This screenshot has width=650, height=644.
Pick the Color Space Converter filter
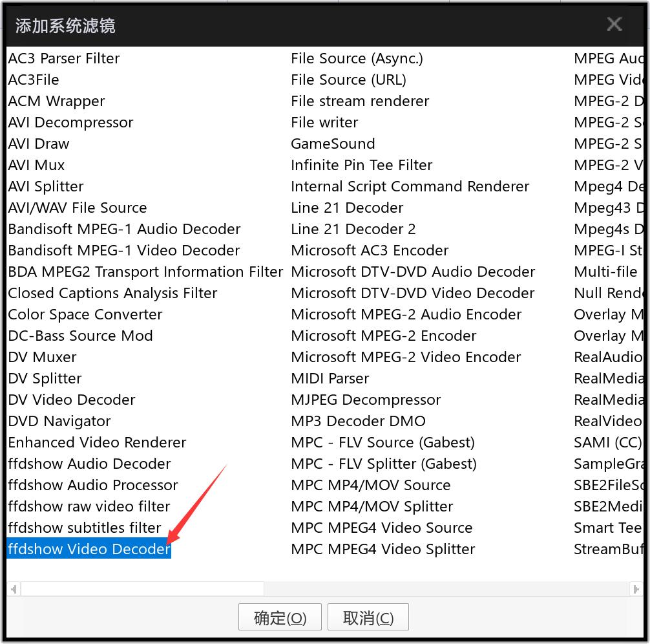click(85, 314)
